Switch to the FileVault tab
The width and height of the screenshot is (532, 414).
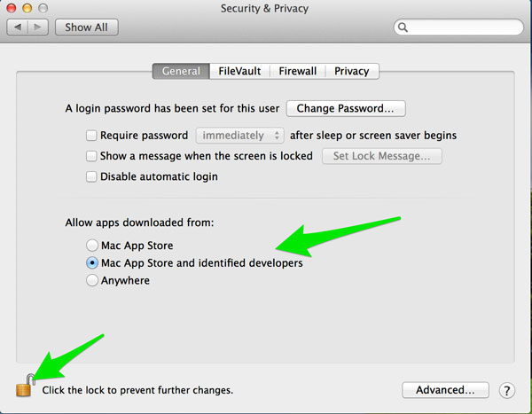[x=239, y=71]
